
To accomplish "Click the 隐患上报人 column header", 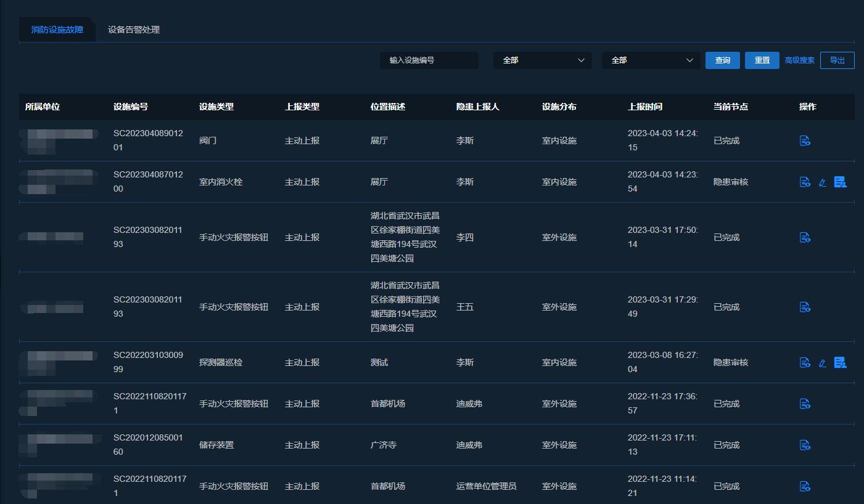I will 478,107.
